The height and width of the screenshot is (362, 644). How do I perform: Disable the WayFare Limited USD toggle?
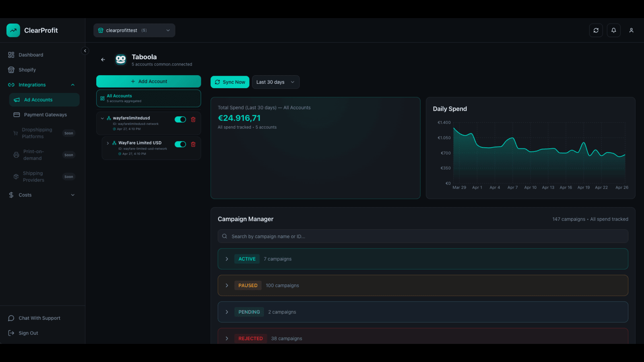pos(180,144)
